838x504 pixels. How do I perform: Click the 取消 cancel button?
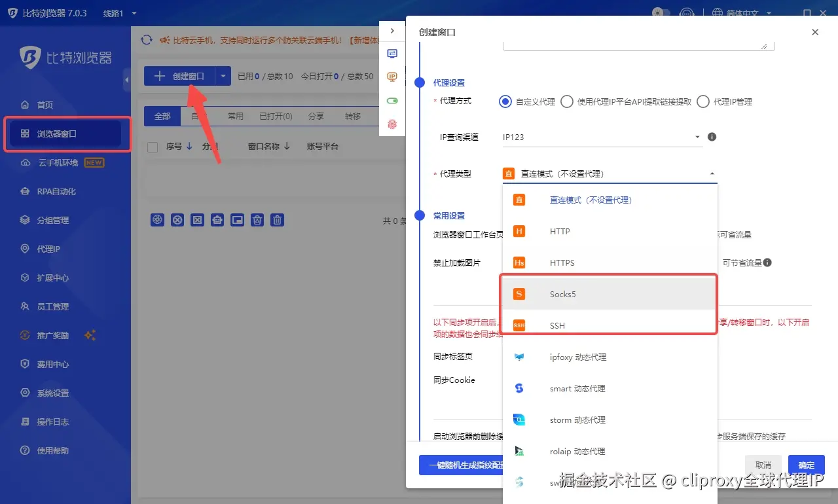pos(763,465)
